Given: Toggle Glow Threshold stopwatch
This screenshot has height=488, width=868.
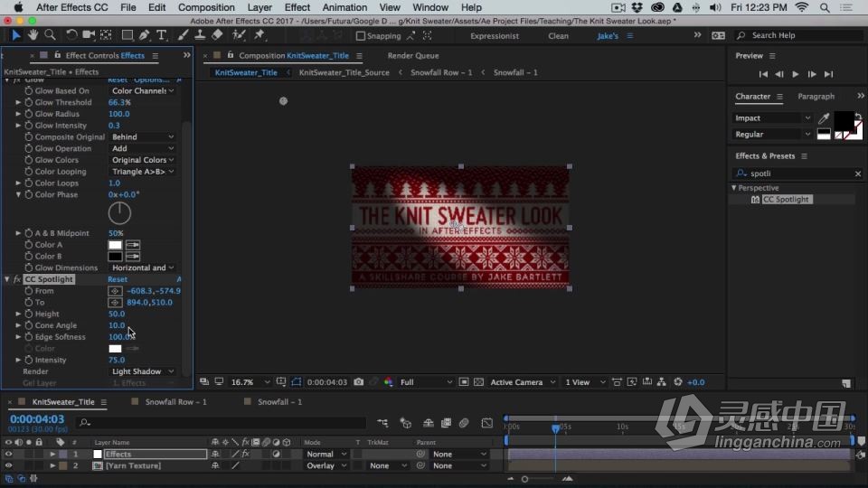Looking at the screenshot, I should click(29, 102).
